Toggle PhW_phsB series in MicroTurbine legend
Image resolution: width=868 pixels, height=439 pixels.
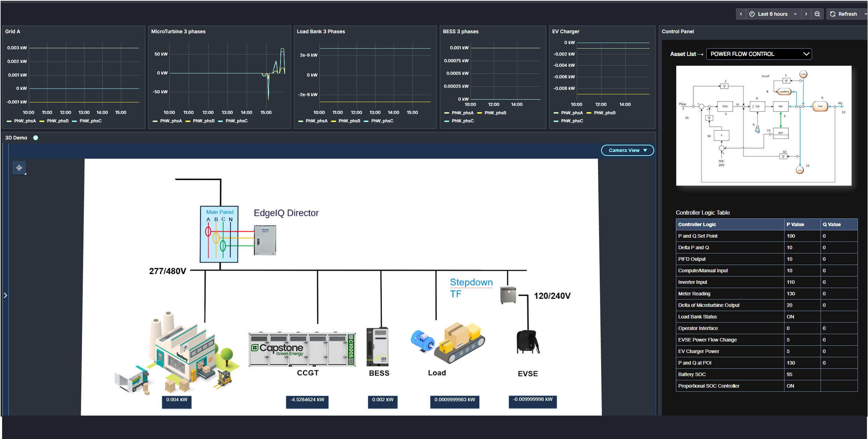coord(203,121)
